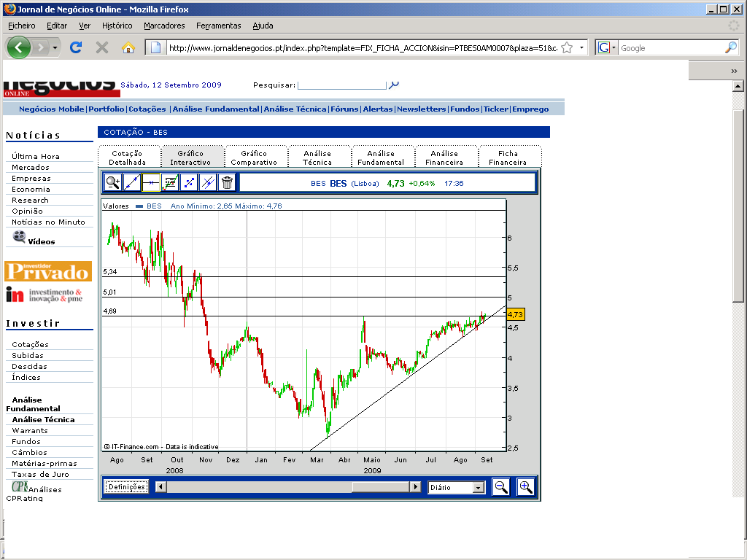
Task: Open the Firefox home page icon
Action: (128, 47)
